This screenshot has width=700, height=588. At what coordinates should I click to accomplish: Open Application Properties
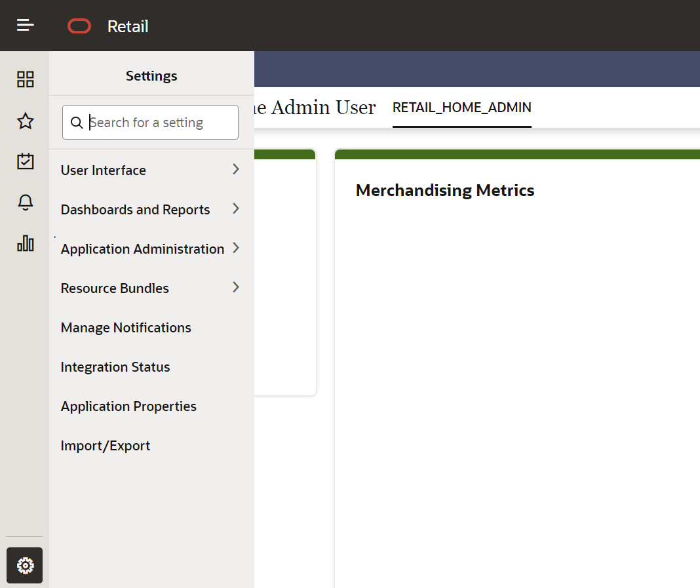[128, 406]
